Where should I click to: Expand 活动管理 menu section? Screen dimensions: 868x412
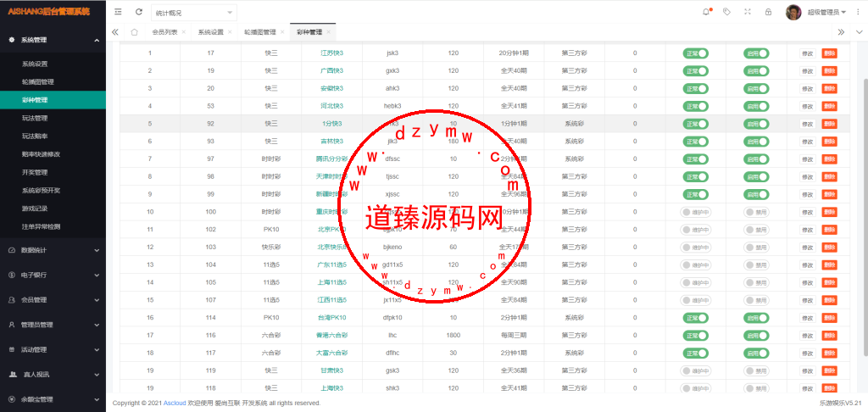[x=97, y=350]
